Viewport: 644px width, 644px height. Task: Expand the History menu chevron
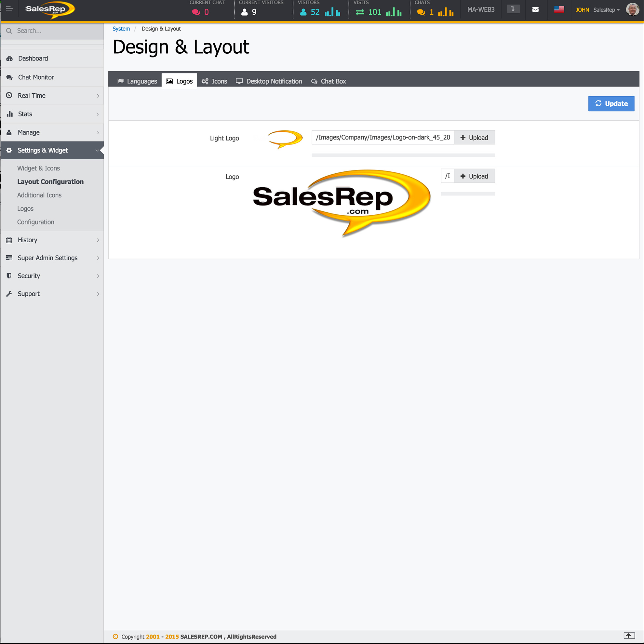98,240
